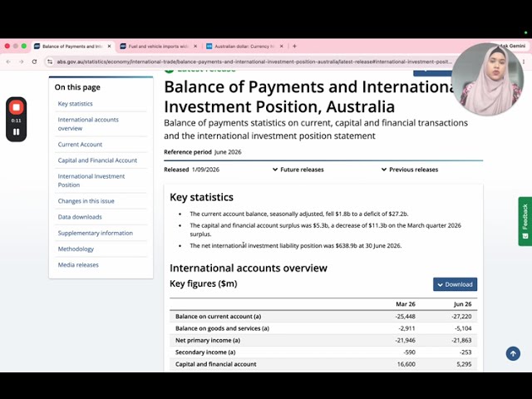The width and height of the screenshot is (532, 399).
Task: Navigate to Changes in this issue
Action: pos(86,201)
